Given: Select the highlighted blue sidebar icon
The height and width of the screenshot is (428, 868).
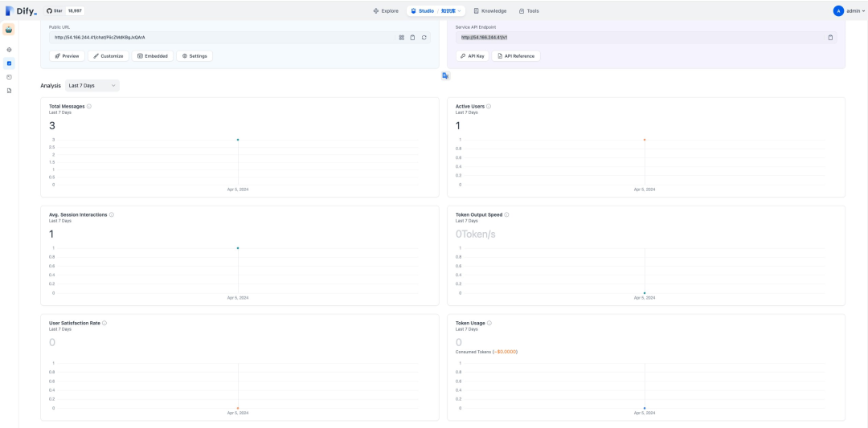Looking at the screenshot, I should (x=9, y=63).
